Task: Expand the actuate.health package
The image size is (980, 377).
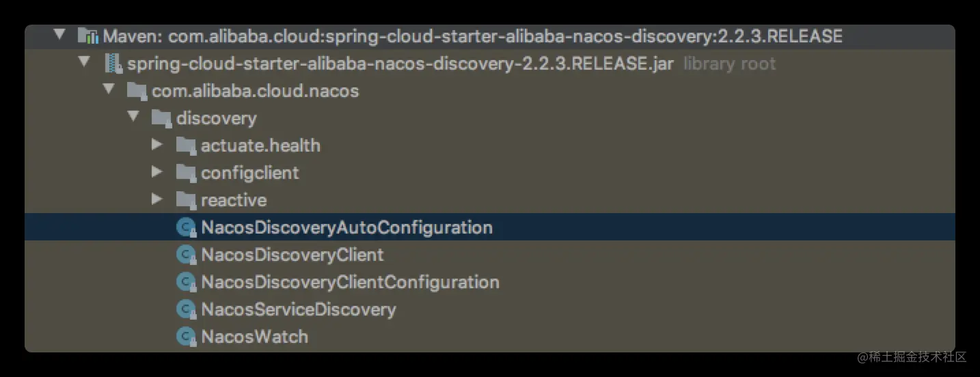Action: (157, 145)
